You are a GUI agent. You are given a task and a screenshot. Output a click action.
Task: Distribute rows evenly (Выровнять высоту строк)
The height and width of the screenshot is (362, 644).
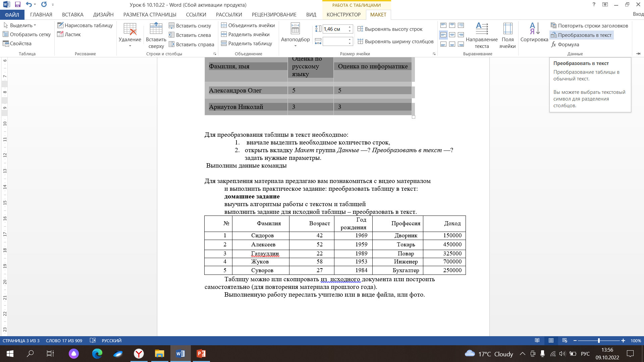point(390,29)
